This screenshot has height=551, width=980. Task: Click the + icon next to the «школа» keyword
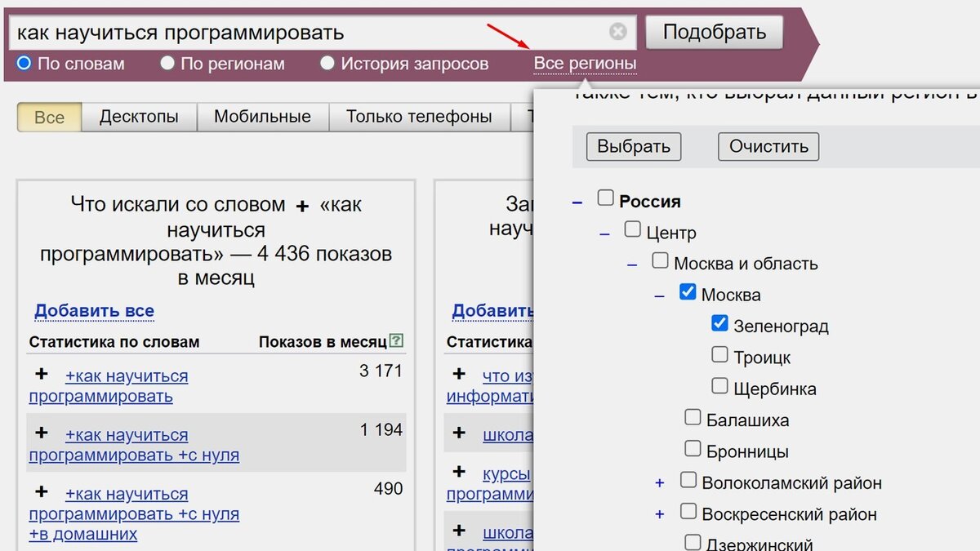tap(458, 433)
